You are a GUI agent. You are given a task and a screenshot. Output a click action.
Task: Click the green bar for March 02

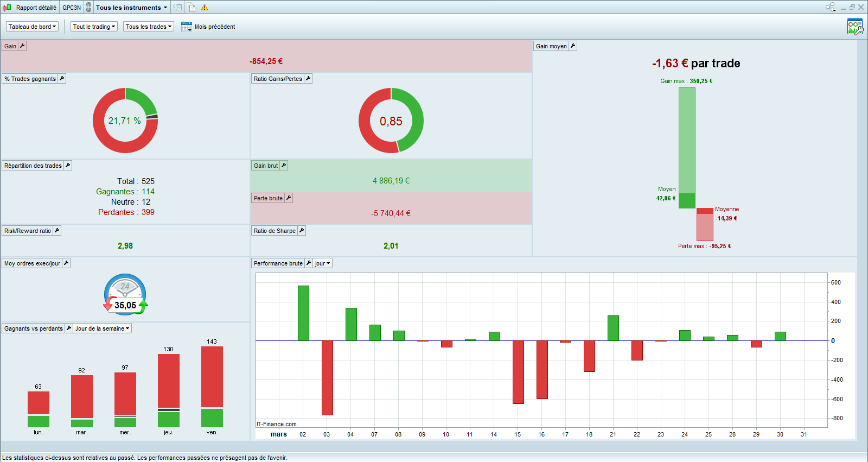click(303, 313)
